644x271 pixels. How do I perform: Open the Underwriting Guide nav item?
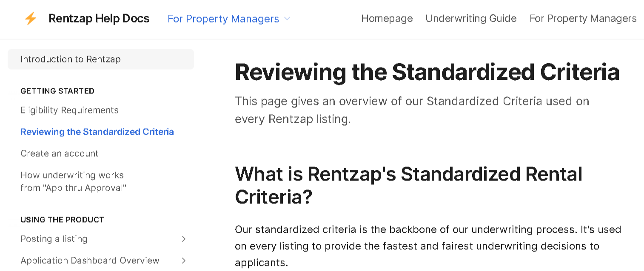pyautogui.click(x=471, y=19)
